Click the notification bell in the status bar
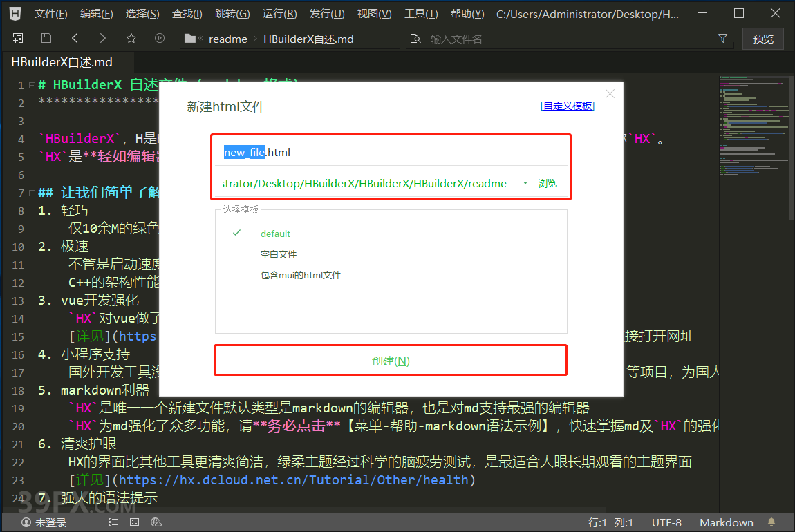 [x=770, y=522]
